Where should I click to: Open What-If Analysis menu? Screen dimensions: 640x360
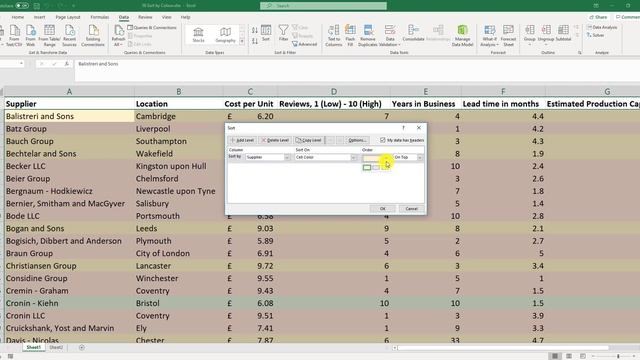click(489, 35)
